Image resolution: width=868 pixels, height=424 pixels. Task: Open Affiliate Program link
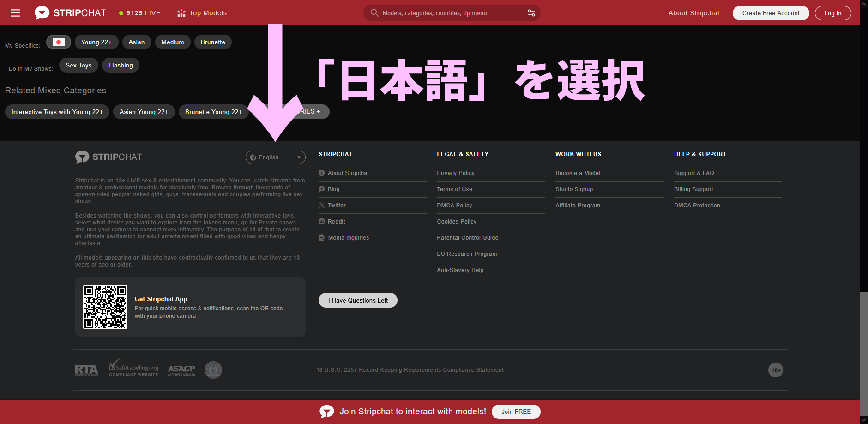578,205
